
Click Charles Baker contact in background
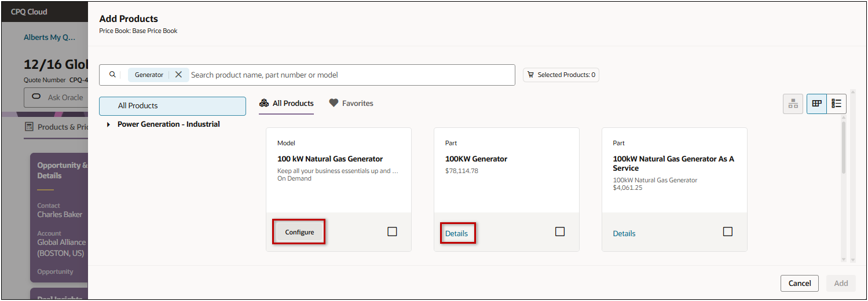(60, 214)
